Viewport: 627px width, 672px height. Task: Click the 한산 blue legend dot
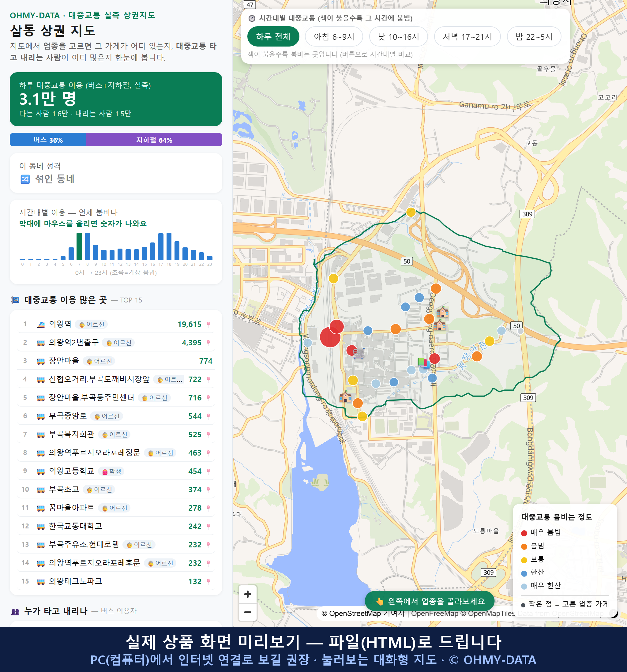pyautogui.click(x=524, y=573)
